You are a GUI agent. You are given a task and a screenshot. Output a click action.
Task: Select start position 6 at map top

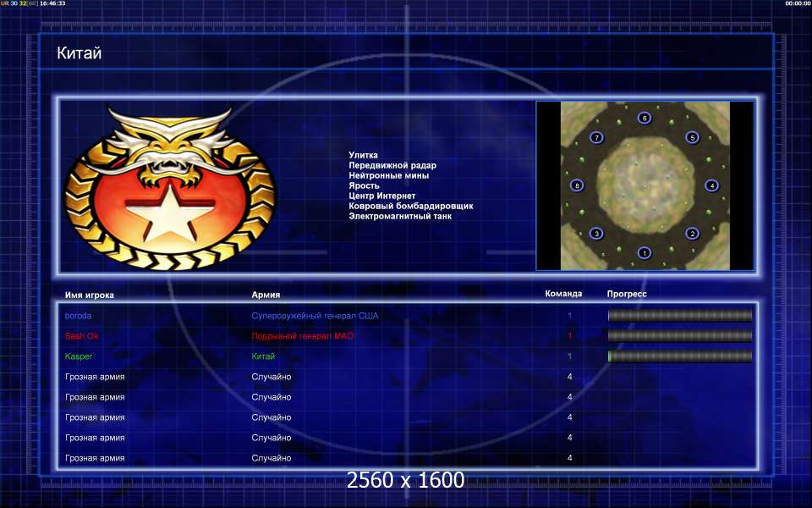click(x=645, y=118)
